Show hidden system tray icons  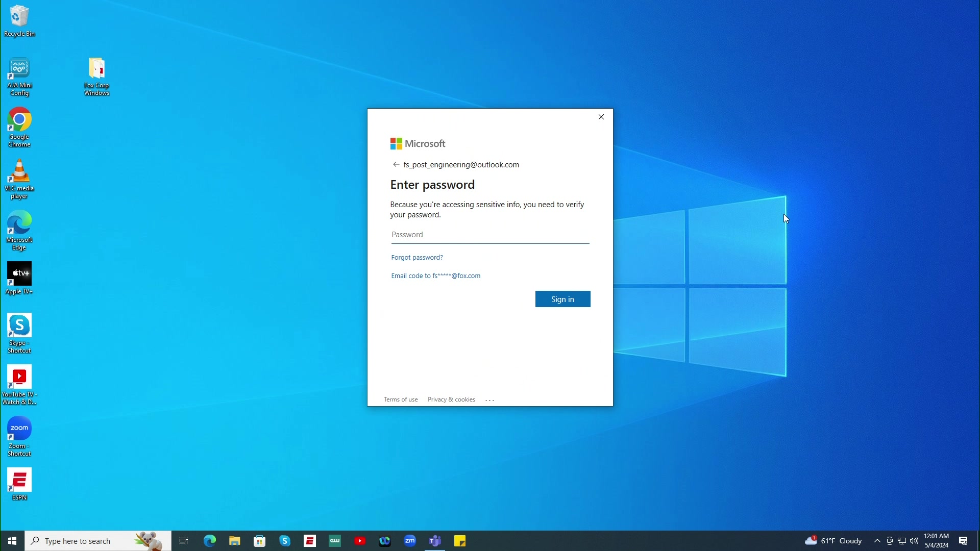877,541
